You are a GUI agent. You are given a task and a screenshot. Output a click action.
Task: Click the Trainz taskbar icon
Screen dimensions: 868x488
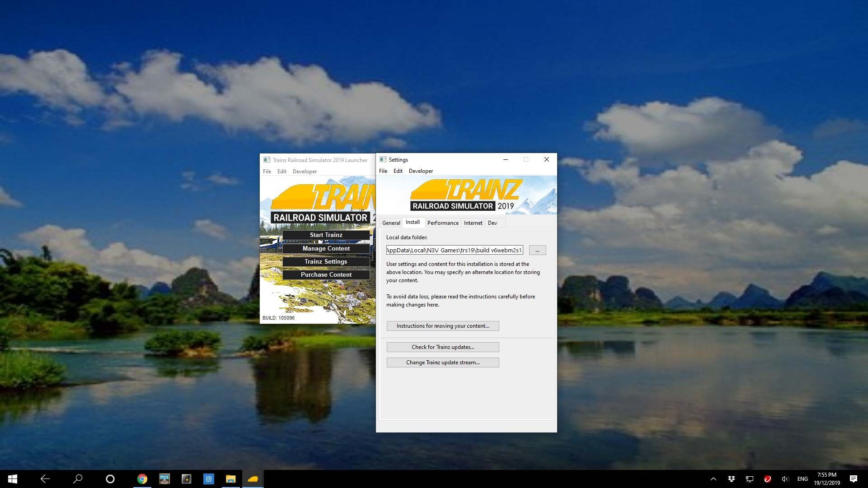tap(253, 479)
